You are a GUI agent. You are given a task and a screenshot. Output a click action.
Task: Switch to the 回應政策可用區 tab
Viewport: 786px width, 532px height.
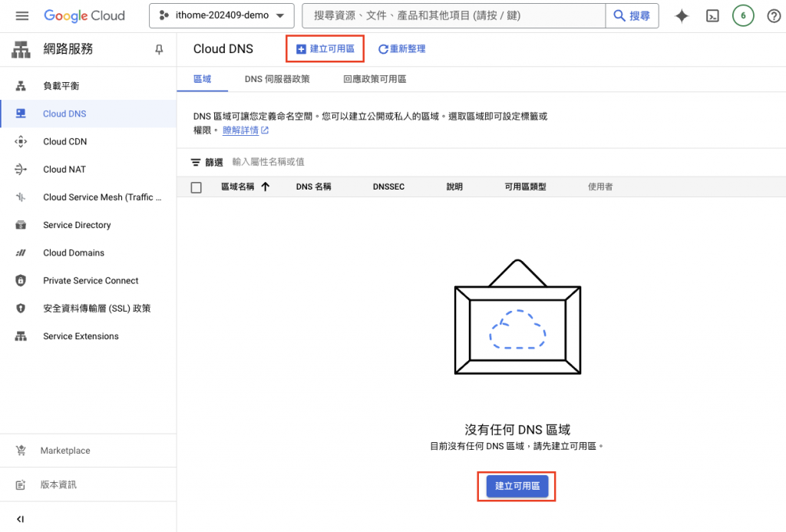pyautogui.click(x=375, y=79)
